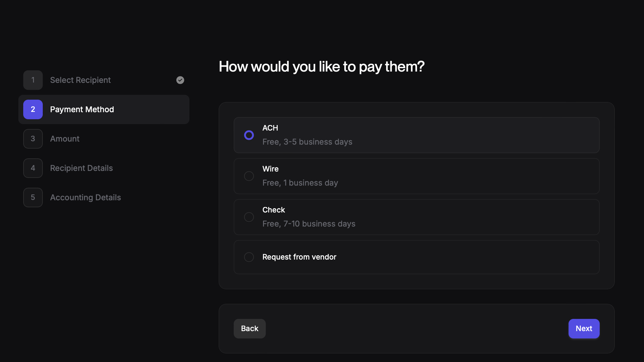The width and height of the screenshot is (644, 362).
Task: Select the Check radio button
Action: [249, 217]
